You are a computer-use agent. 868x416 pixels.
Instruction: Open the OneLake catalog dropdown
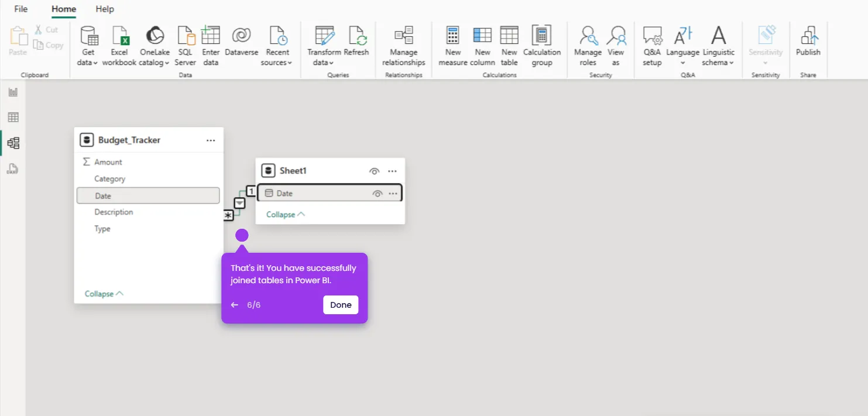coord(155,46)
